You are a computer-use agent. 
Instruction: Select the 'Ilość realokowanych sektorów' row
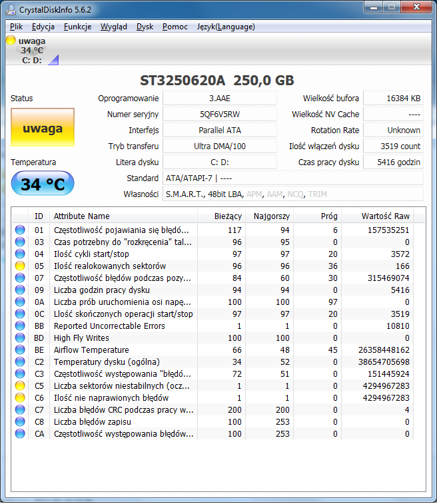[213, 266]
